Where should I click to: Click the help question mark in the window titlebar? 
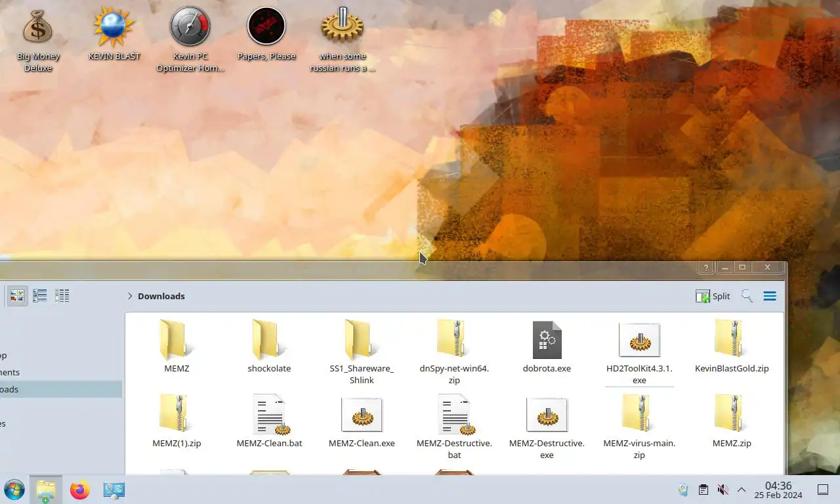point(705,267)
